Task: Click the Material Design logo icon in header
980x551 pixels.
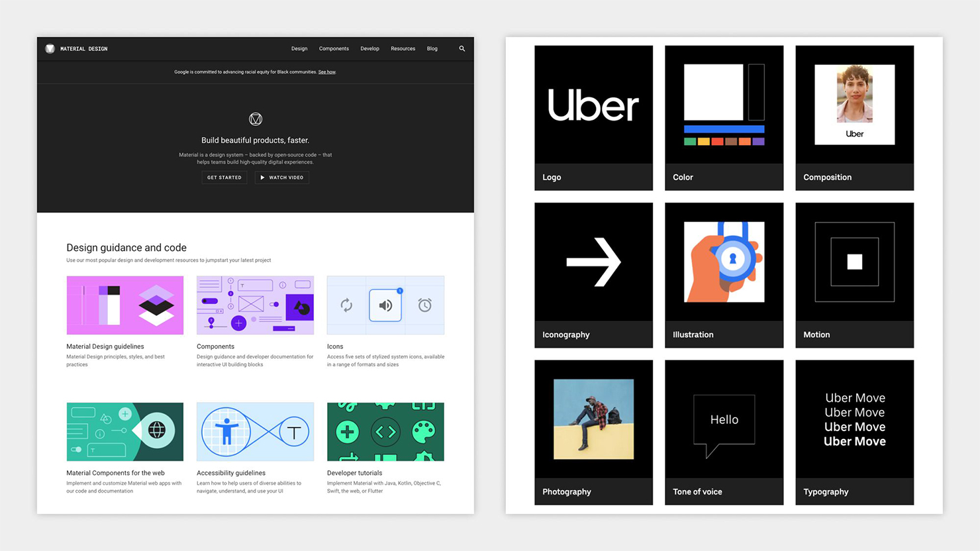Action: (x=50, y=48)
